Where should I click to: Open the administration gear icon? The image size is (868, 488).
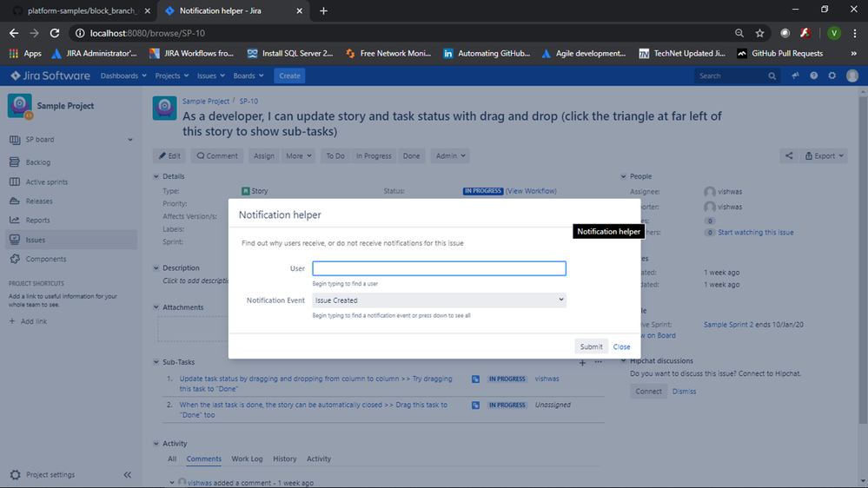[832, 76]
